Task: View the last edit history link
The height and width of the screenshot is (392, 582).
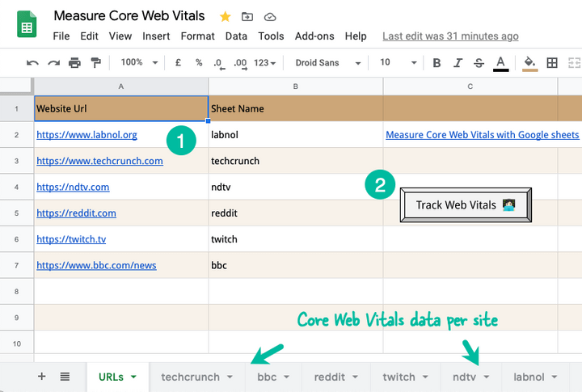Action: 450,36
